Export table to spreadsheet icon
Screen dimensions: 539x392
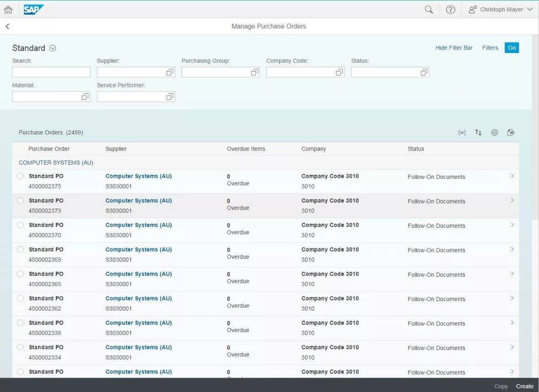(511, 132)
